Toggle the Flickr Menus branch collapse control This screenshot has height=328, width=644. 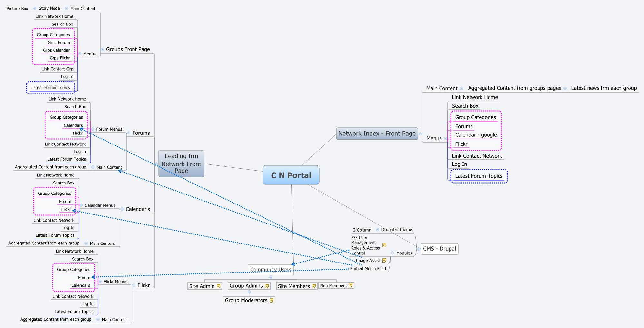[x=100, y=281]
